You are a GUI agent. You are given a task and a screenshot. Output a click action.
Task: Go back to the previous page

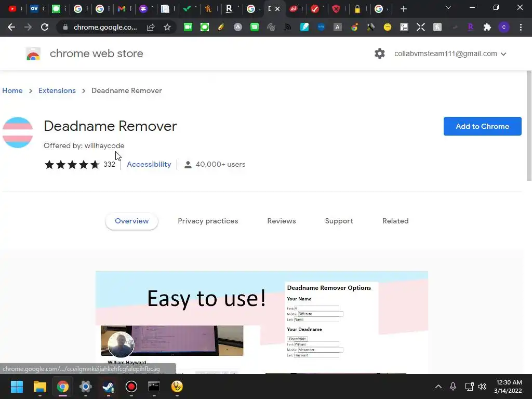[11, 27]
